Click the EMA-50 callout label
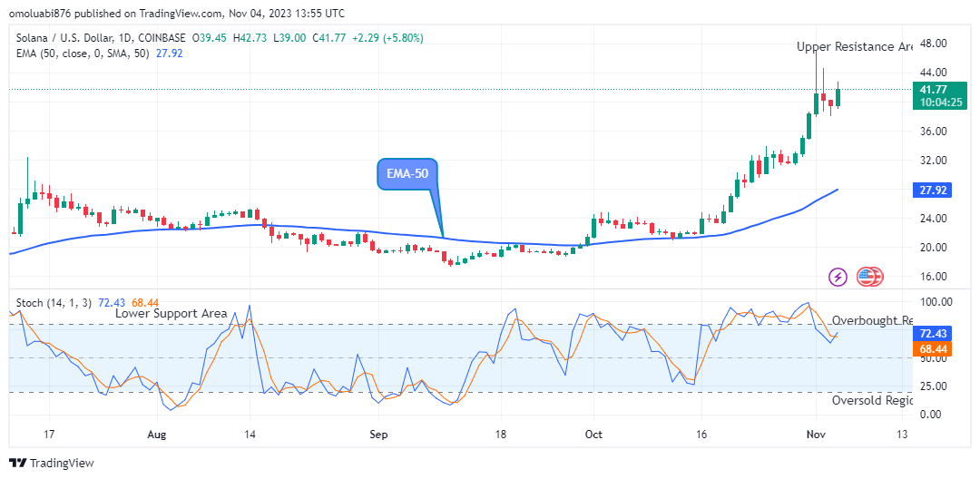980x479 pixels. 407,174
